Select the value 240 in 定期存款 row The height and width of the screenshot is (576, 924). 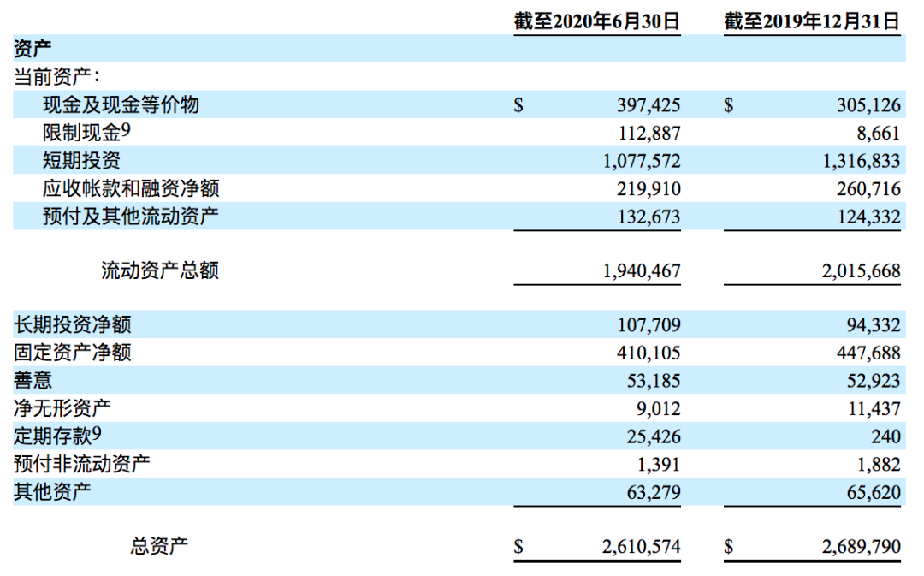click(x=885, y=436)
